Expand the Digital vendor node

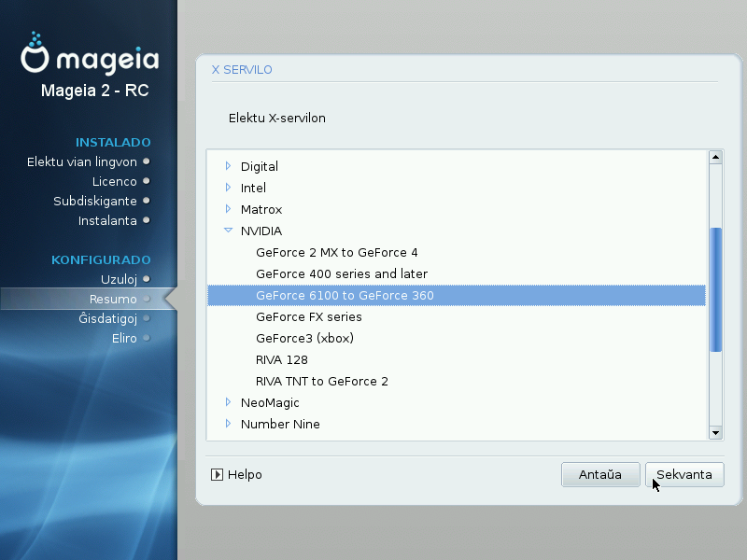tap(228, 166)
